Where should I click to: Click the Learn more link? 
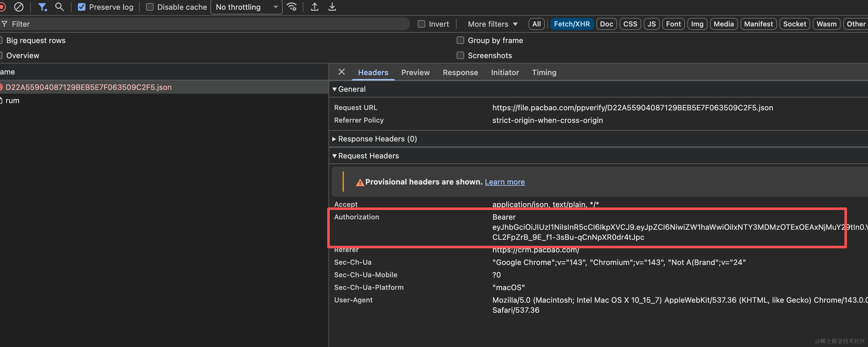[504, 182]
